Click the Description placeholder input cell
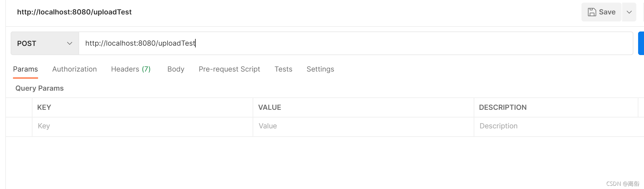 tap(555, 126)
